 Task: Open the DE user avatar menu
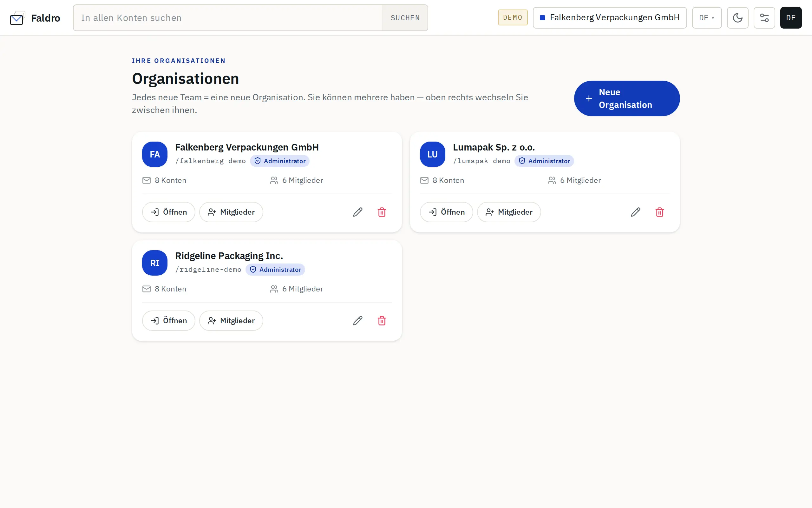click(790, 18)
